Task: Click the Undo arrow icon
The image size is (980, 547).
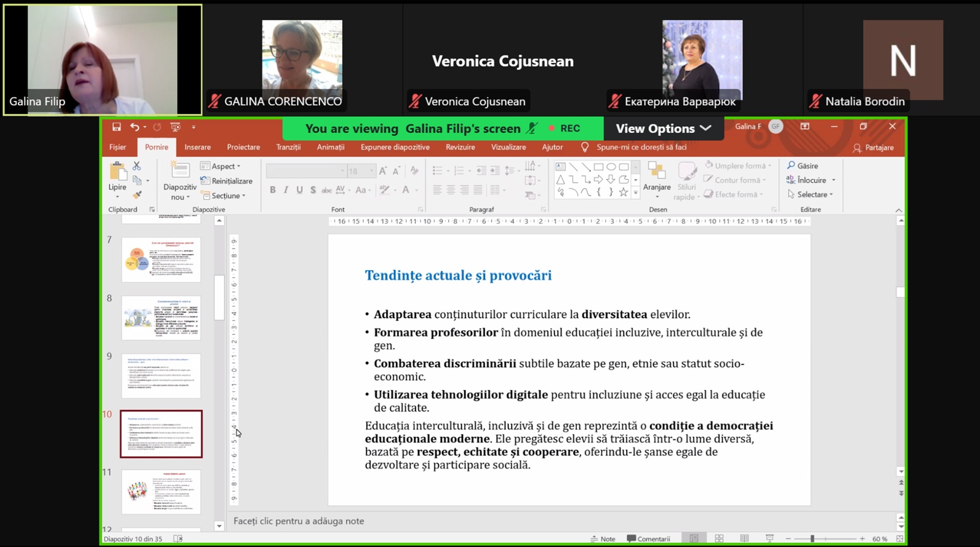Action: click(134, 127)
